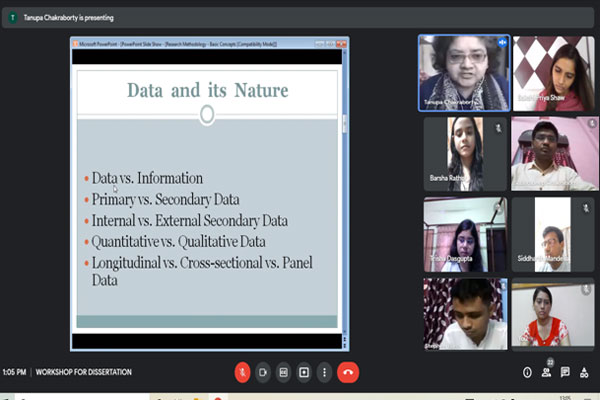600x400 pixels.
Task: Click the presenter avatar T icon
Action: tap(13, 18)
